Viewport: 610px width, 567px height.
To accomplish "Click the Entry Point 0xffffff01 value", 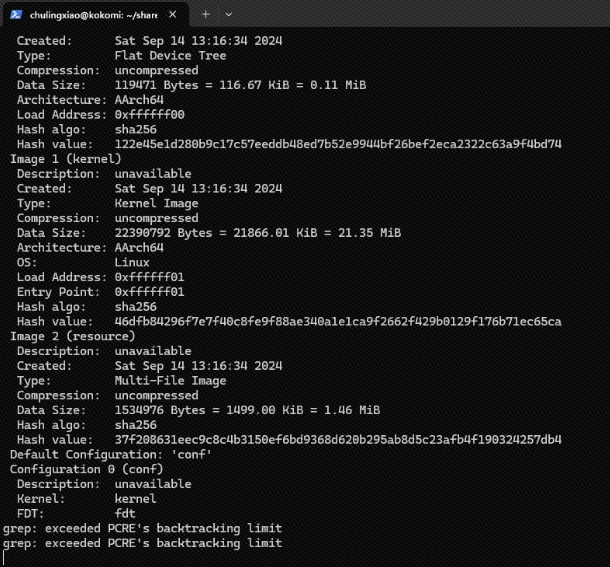I will pyautogui.click(x=149, y=292).
